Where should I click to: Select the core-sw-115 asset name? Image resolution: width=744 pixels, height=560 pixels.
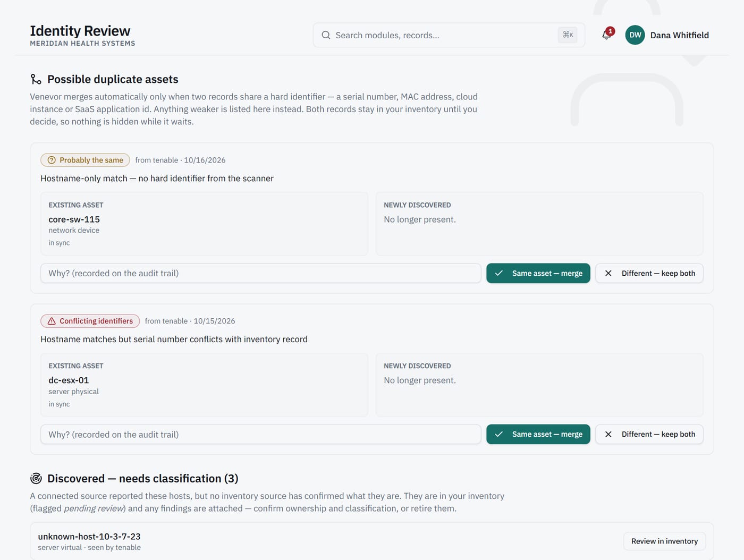74,219
